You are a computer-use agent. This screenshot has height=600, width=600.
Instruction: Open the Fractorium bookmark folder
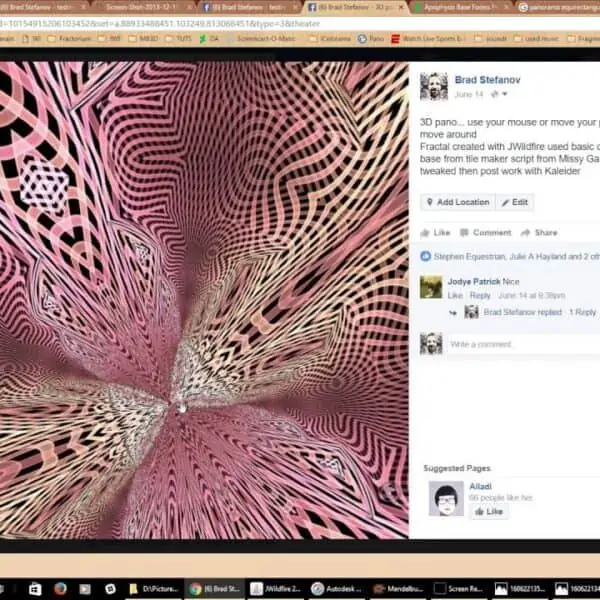(69, 39)
